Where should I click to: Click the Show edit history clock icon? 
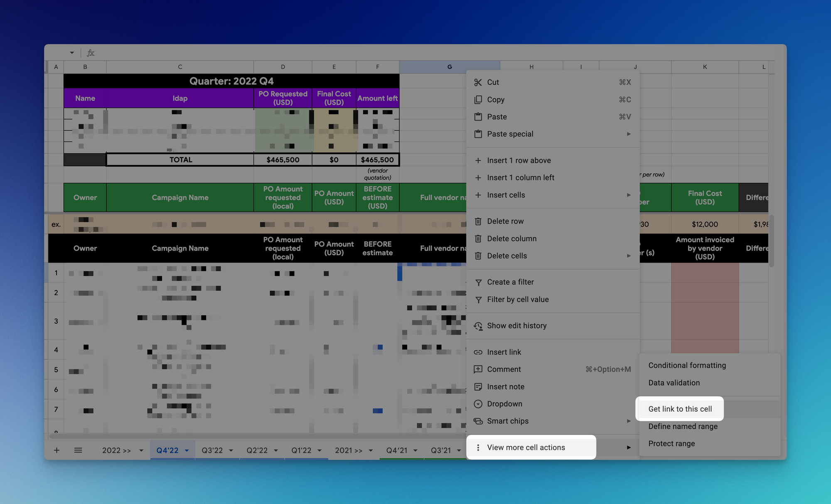tap(478, 326)
